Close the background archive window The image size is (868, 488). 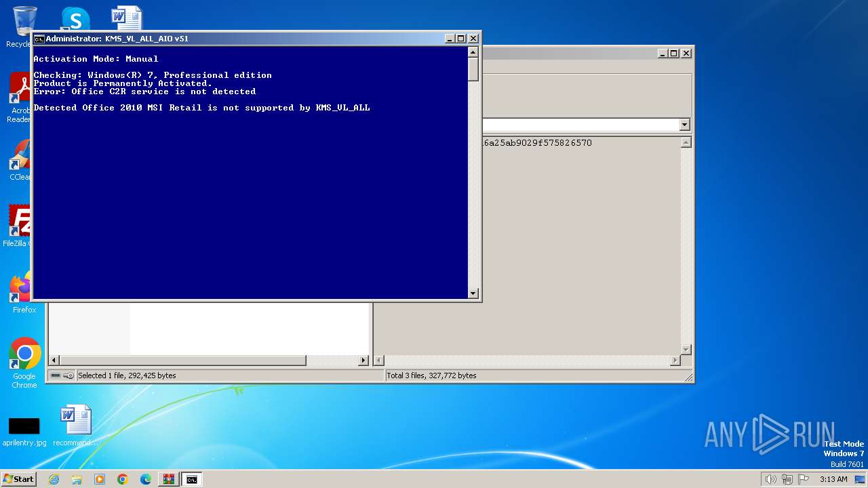coord(686,53)
